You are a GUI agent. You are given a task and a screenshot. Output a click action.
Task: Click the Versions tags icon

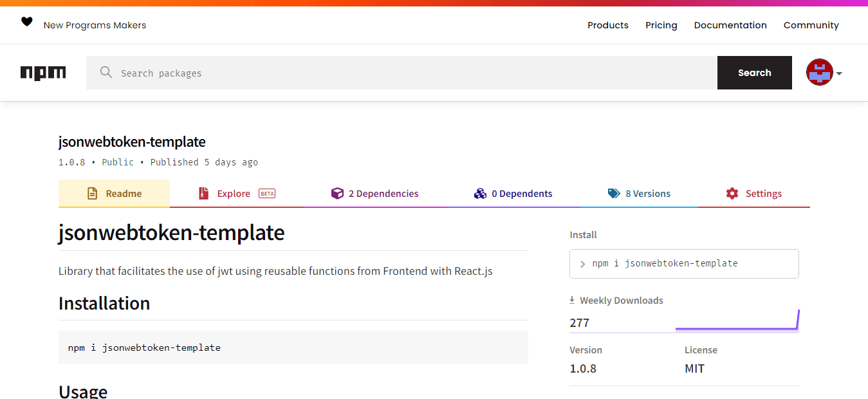point(614,194)
